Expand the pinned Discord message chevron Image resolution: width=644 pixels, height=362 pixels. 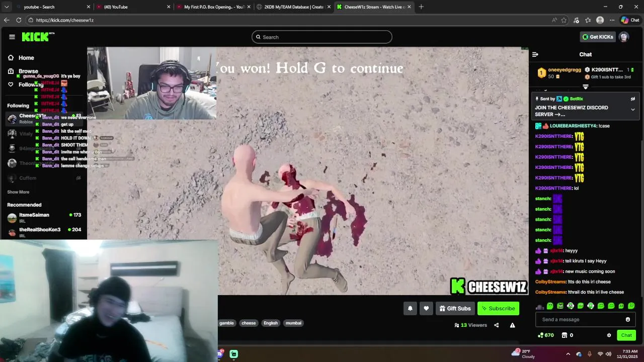633,110
